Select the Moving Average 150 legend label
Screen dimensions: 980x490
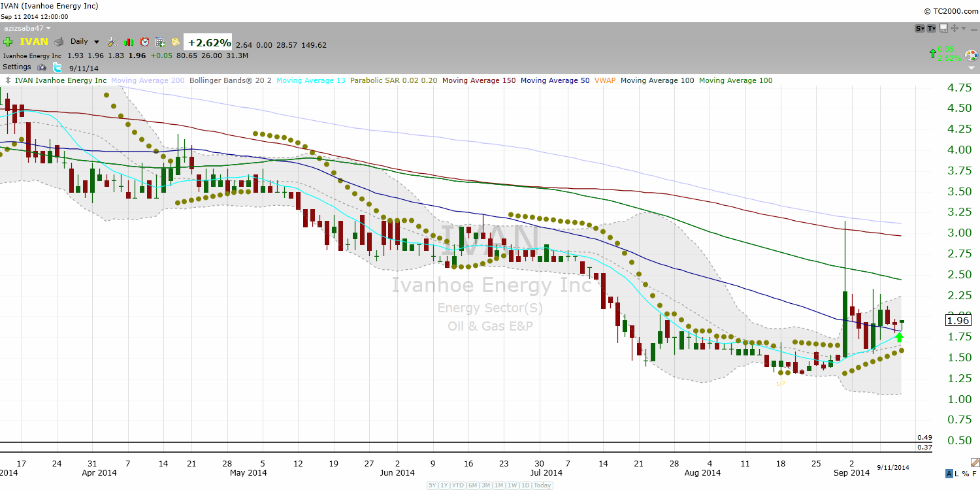coord(479,81)
